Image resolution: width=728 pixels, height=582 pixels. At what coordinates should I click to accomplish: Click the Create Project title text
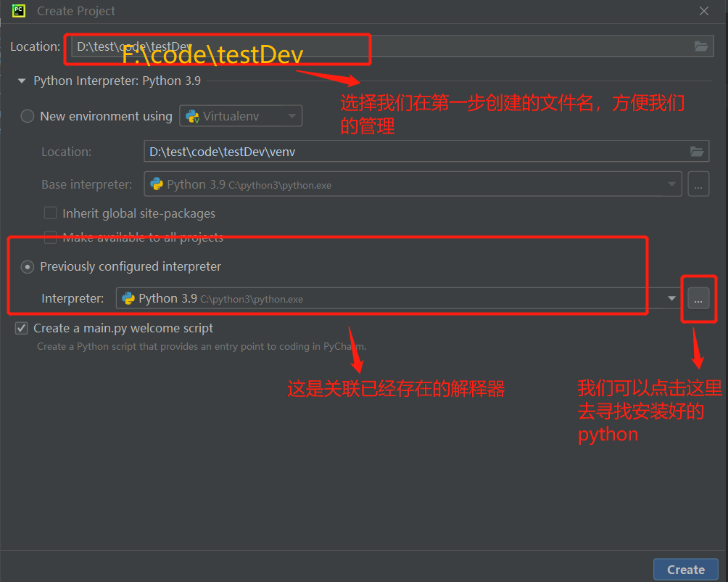75,11
